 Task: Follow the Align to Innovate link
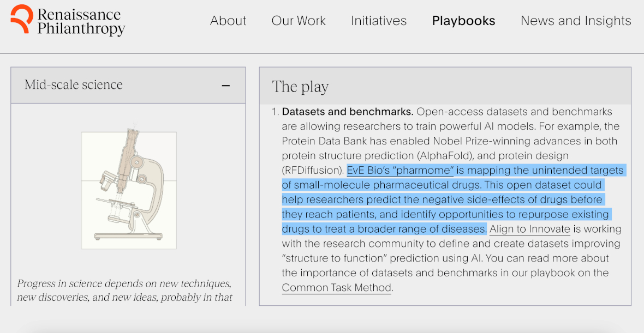coord(529,229)
